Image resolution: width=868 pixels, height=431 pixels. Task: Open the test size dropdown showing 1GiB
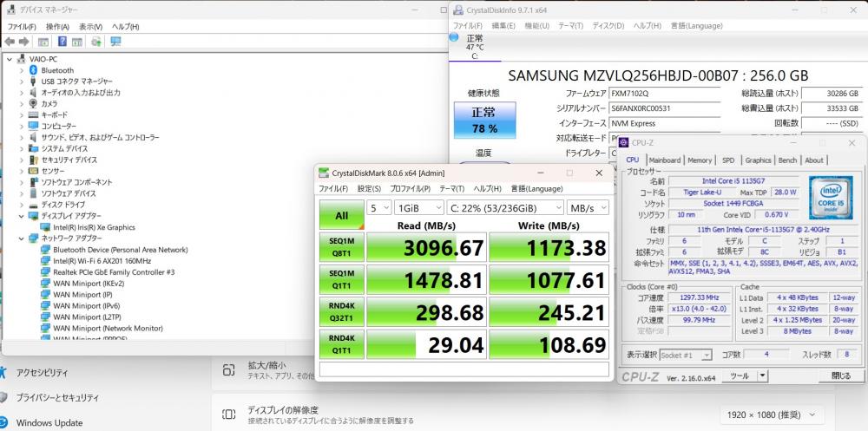419,208
